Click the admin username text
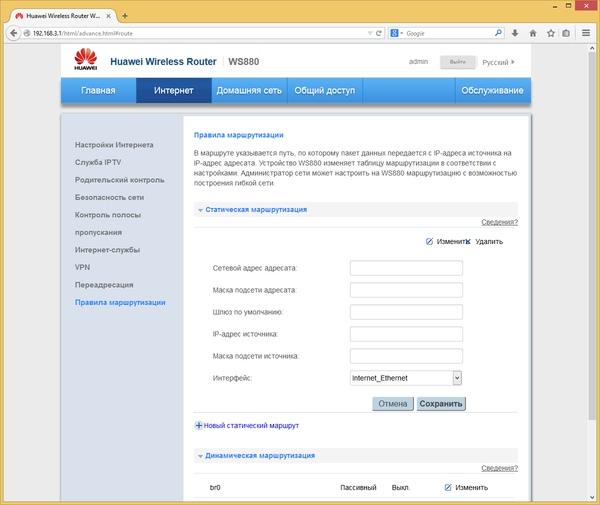 tap(418, 62)
